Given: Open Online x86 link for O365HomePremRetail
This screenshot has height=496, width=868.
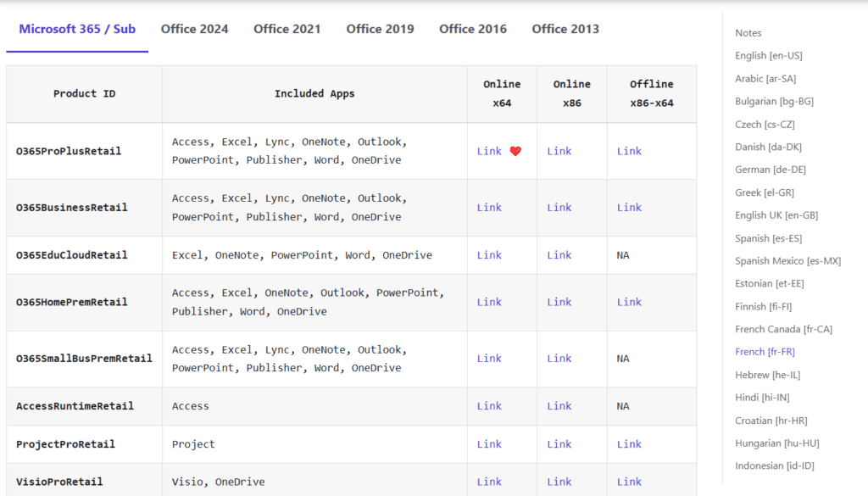Looking at the screenshot, I should point(559,302).
